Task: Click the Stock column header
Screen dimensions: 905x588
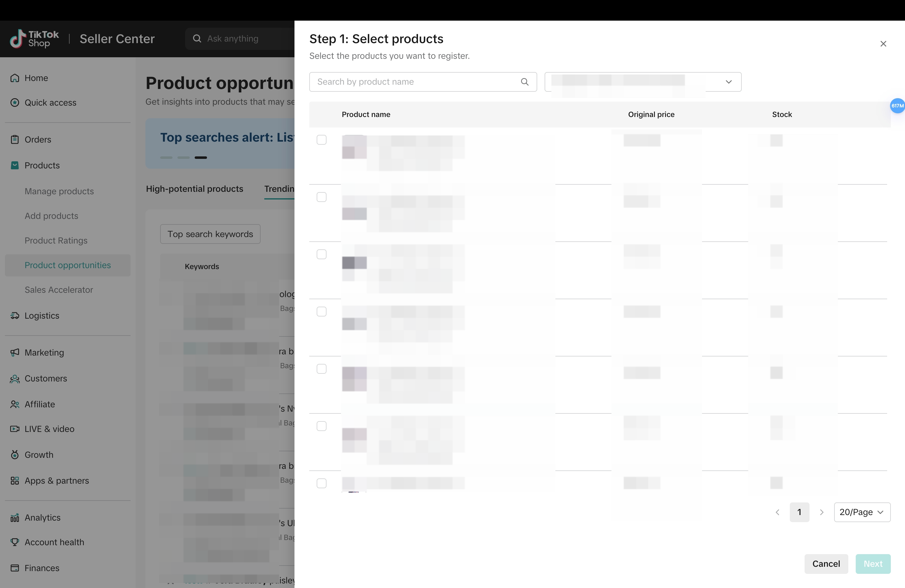Action: (782, 115)
